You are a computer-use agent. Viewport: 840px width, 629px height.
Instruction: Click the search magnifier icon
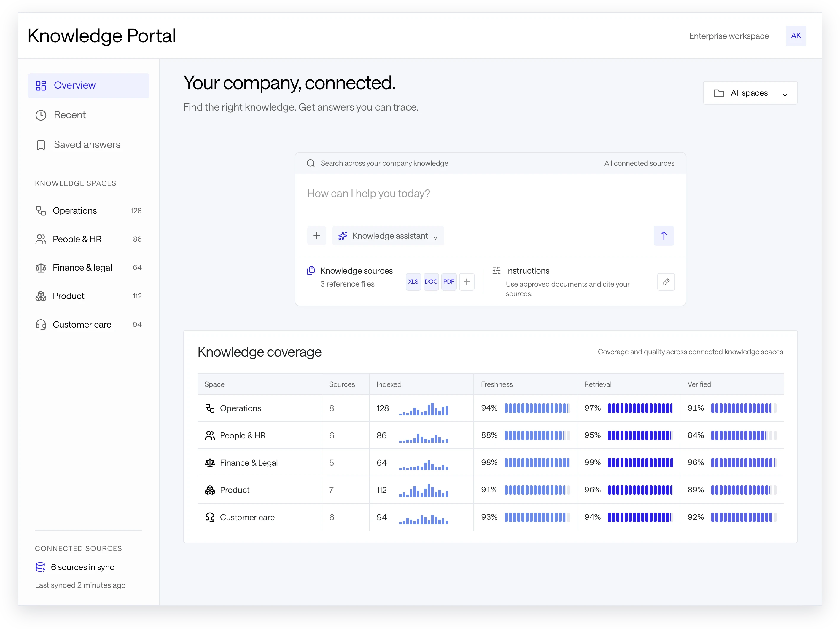tap(311, 163)
